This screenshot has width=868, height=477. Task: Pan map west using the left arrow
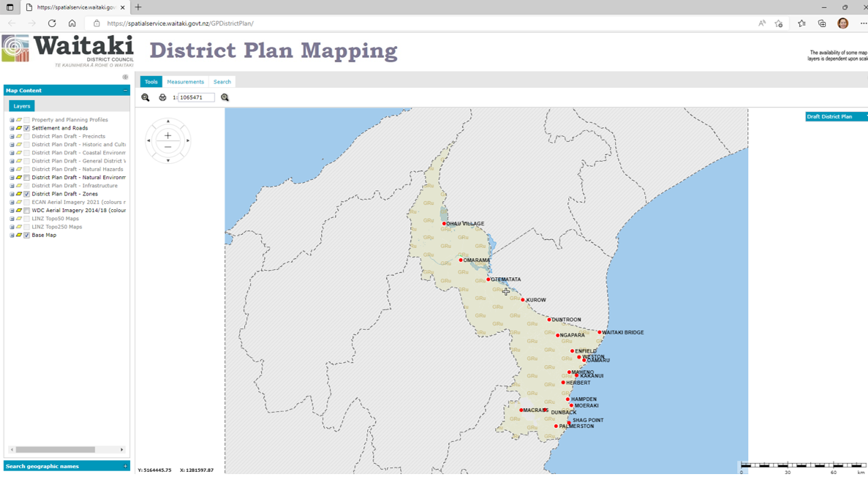148,140
